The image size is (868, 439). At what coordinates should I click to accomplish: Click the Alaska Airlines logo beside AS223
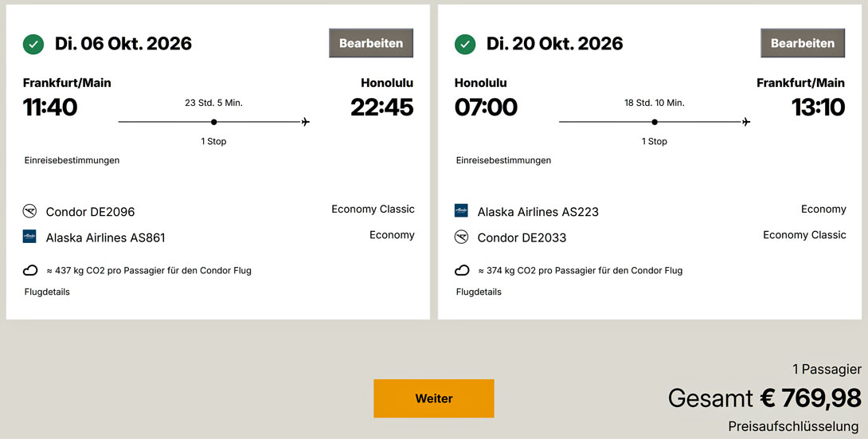[462, 211]
